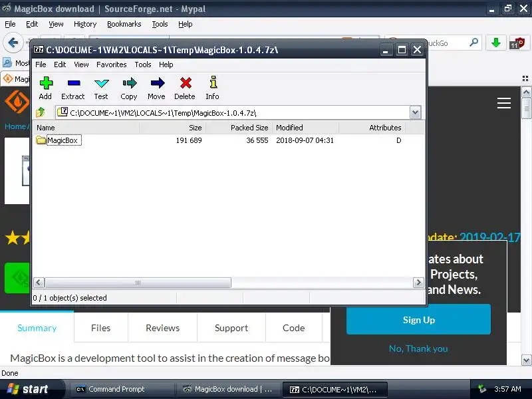The height and width of the screenshot is (399, 532).
Task: Click browser page scrollbar down arrow
Action: pyautogui.click(x=526, y=360)
